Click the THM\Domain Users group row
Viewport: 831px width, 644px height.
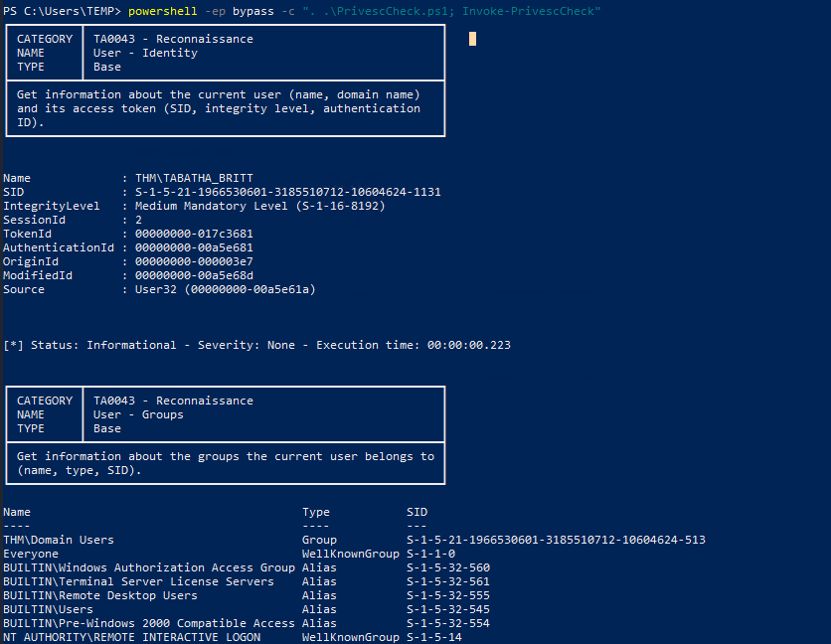tap(59, 540)
